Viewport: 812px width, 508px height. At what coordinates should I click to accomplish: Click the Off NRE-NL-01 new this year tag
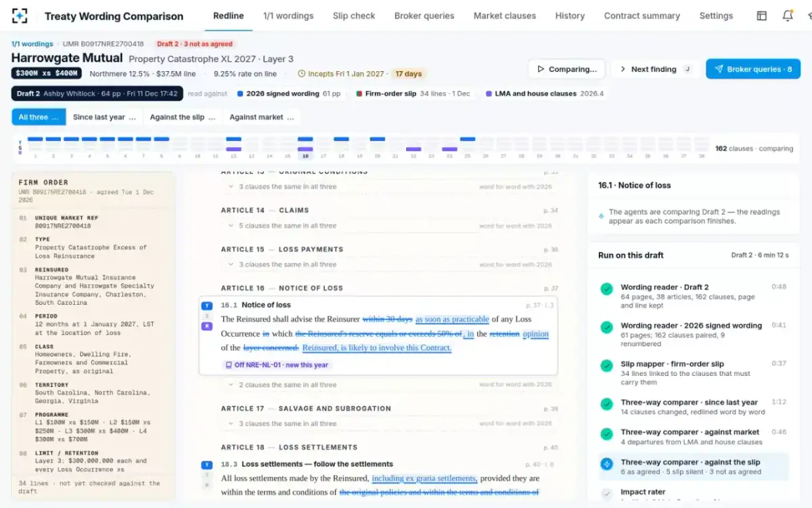(277, 365)
